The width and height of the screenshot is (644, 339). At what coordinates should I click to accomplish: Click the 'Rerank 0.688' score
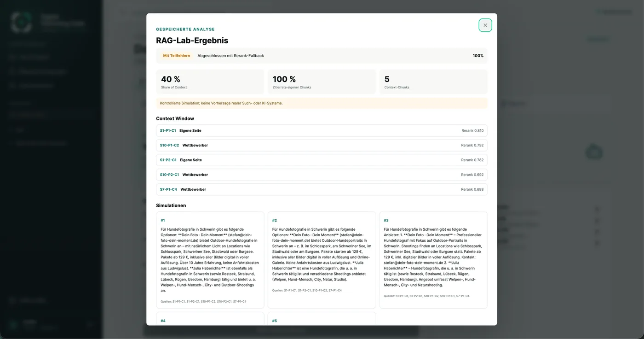pos(472,189)
